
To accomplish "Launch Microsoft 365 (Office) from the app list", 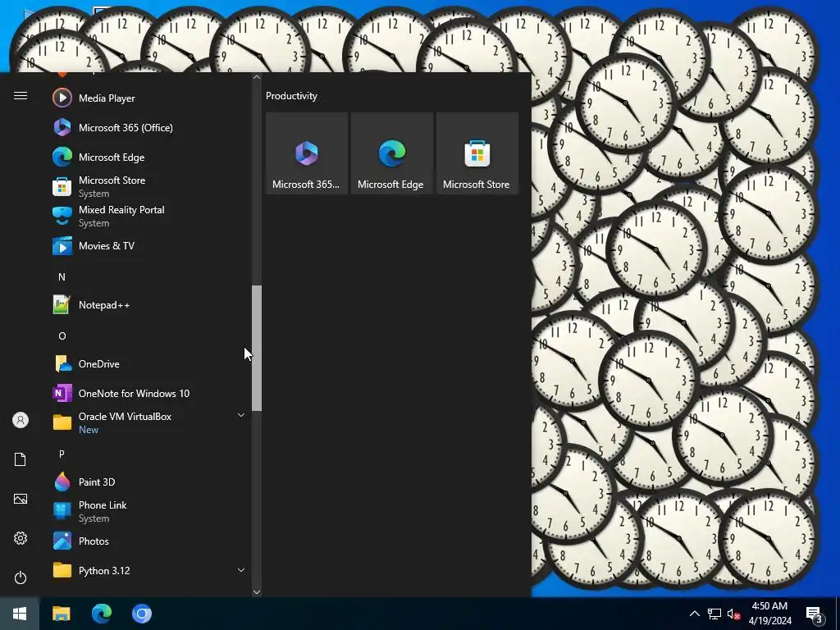I will point(150,127).
